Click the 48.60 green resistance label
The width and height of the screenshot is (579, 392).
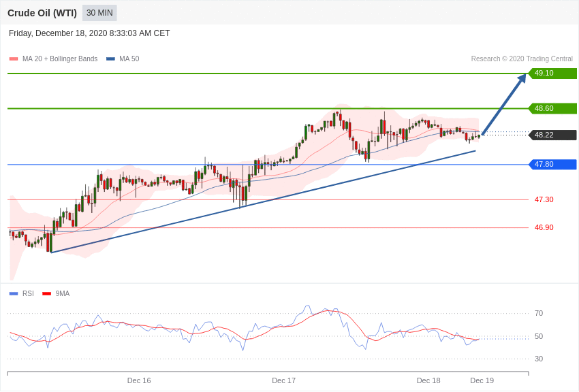pyautogui.click(x=553, y=108)
